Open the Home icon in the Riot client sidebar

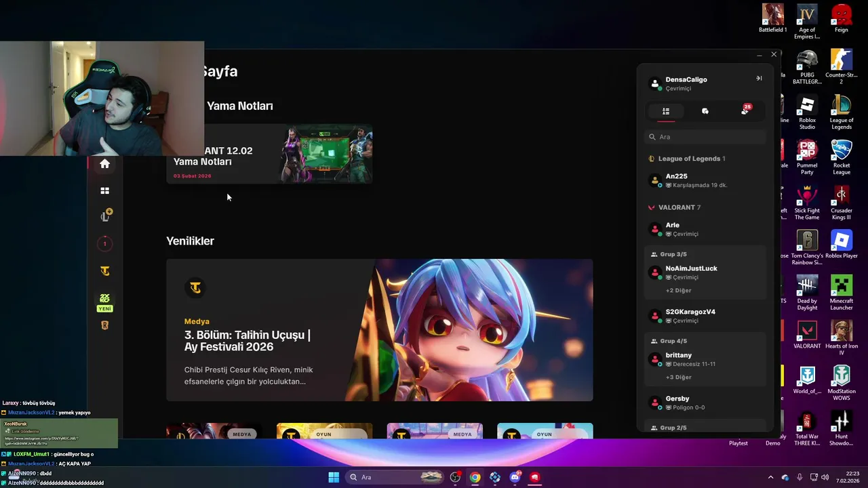(104, 163)
